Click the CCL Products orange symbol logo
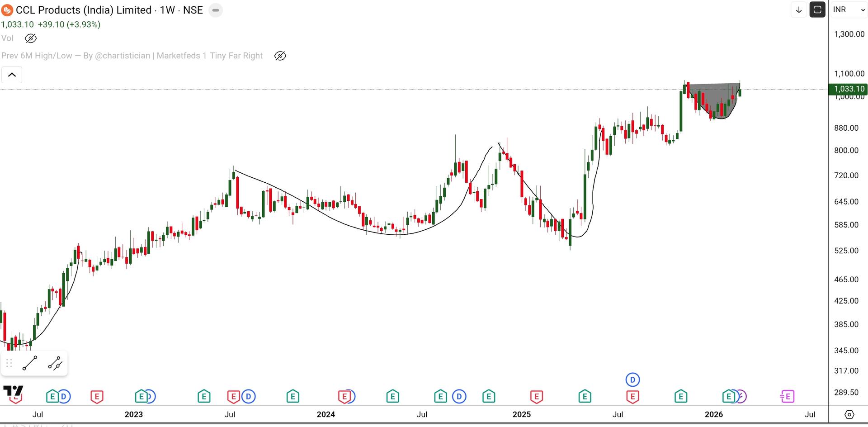 (x=7, y=10)
